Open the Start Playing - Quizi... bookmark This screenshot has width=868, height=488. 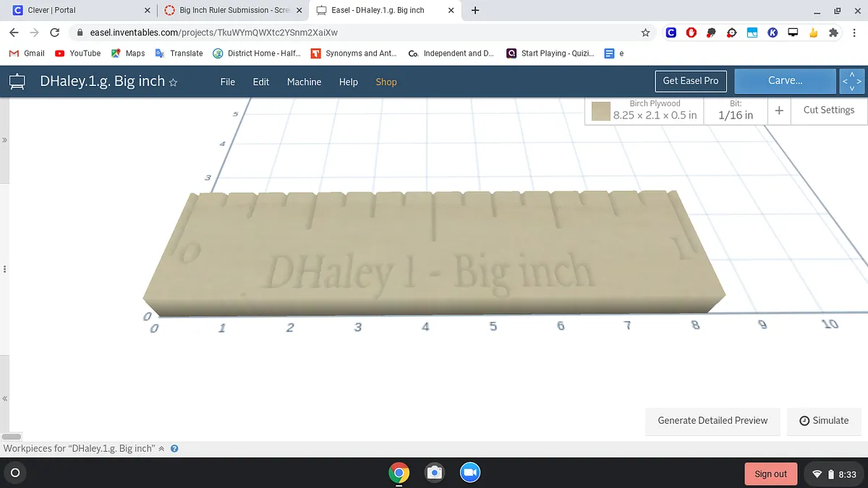550,53
